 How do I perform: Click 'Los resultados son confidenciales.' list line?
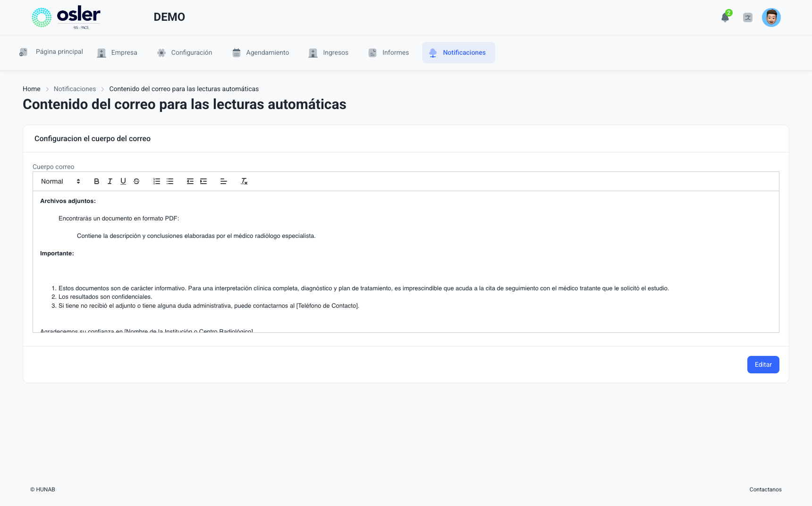point(105,297)
